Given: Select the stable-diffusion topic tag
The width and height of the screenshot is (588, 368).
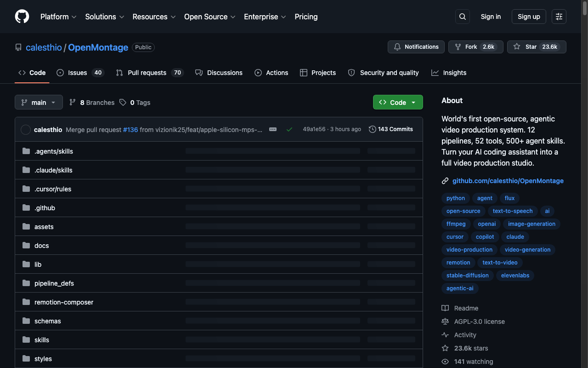Looking at the screenshot, I should pos(468,276).
